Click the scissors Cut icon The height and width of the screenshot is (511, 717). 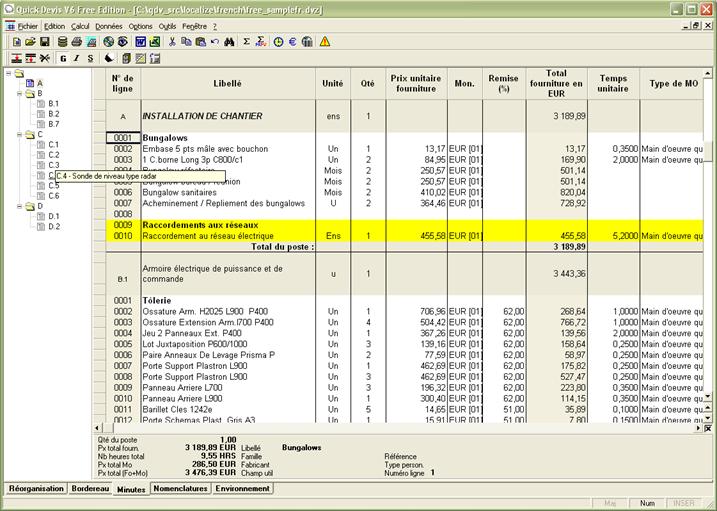tap(172, 42)
